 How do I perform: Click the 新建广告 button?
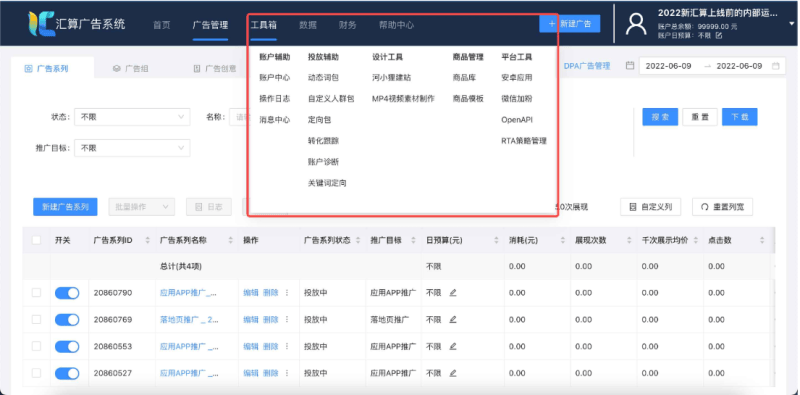(x=569, y=23)
